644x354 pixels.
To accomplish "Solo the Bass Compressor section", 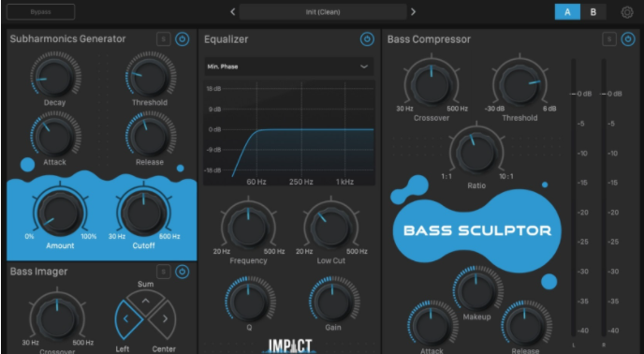I will pyautogui.click(x=609, y=39).
